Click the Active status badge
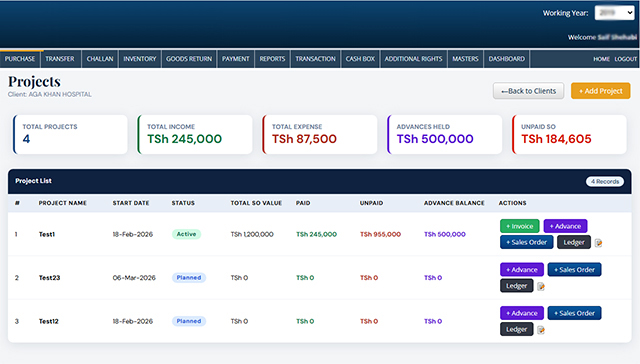 [186, 234]
